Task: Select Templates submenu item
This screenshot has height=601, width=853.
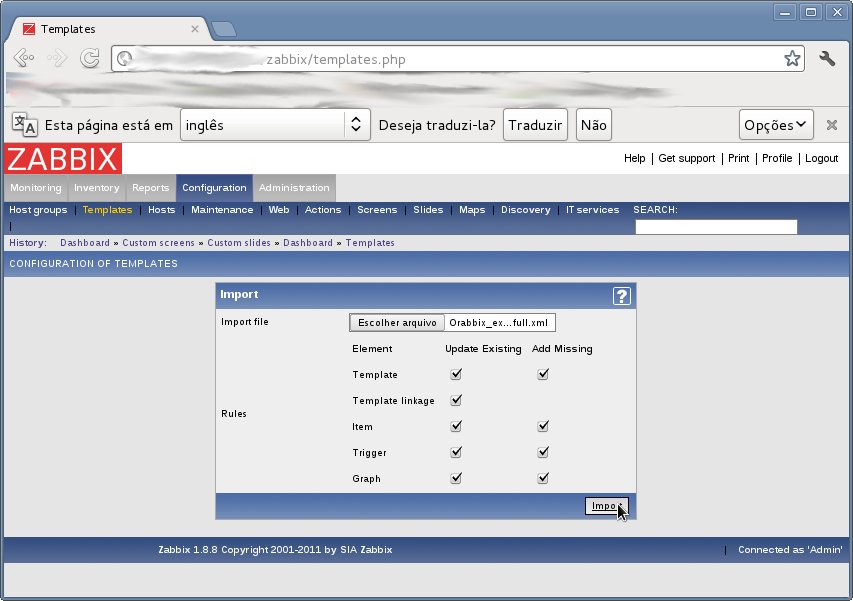Action: tap(107, 210)
